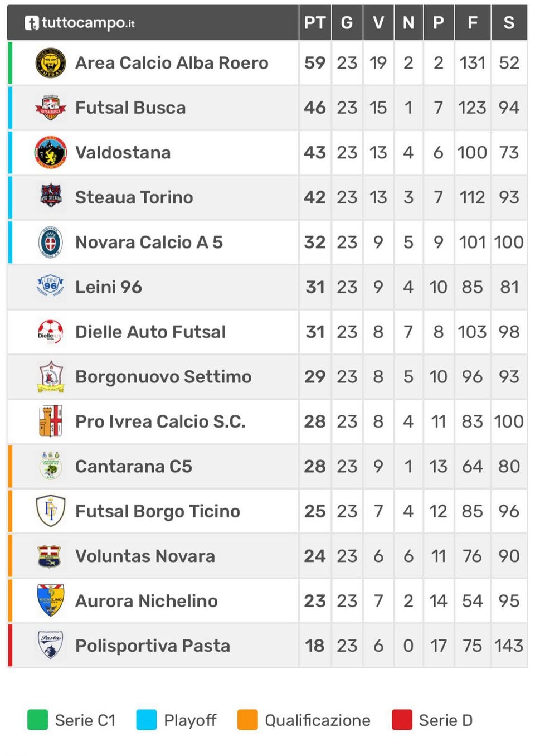The width and height of the screenshot is (535, 756).
Task: Click the Area Calcio Alba Roero crest
Action: (x=51, y=62)
